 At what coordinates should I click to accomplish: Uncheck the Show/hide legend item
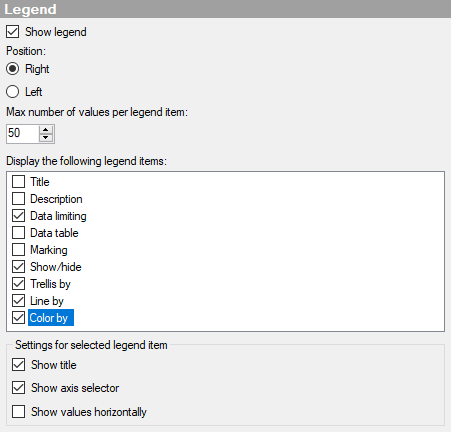pyautogui.click(x=18, y=267)
